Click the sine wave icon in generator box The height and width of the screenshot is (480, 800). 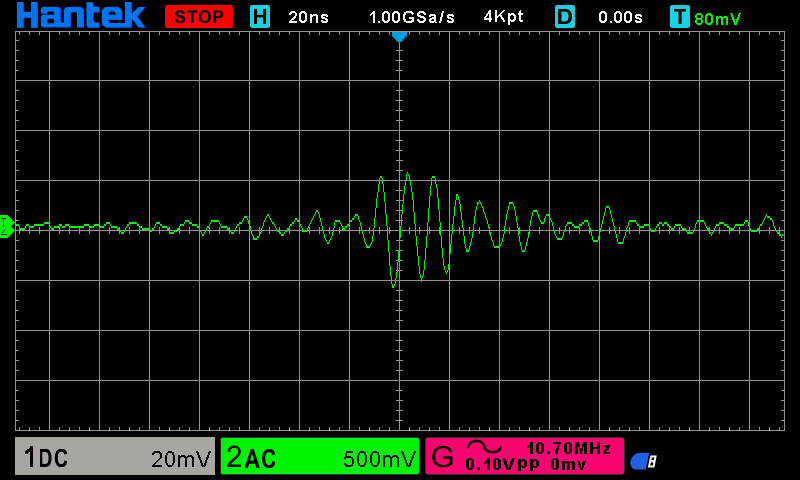[484, 447]
